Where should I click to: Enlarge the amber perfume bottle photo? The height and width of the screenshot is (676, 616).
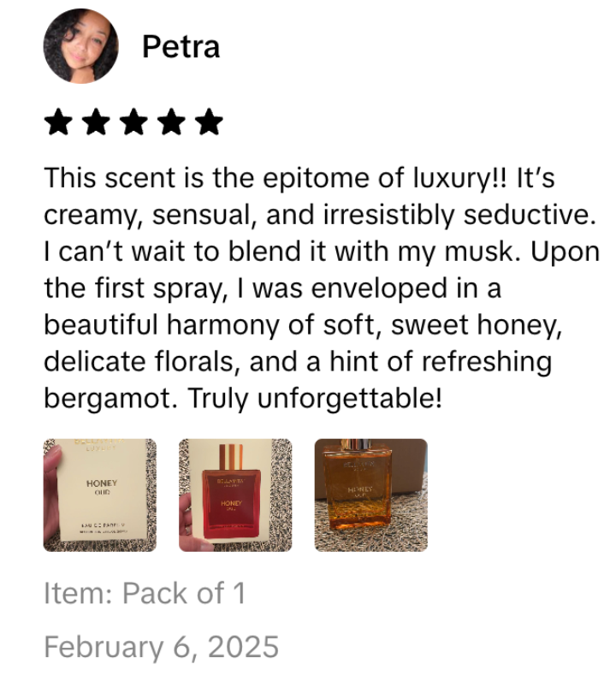(x=371, y=495)
